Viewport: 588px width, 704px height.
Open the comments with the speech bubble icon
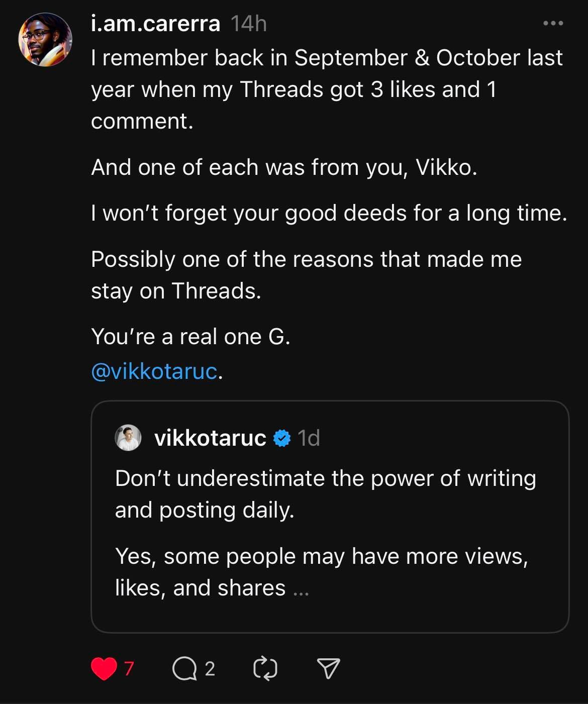coord(184,669)
